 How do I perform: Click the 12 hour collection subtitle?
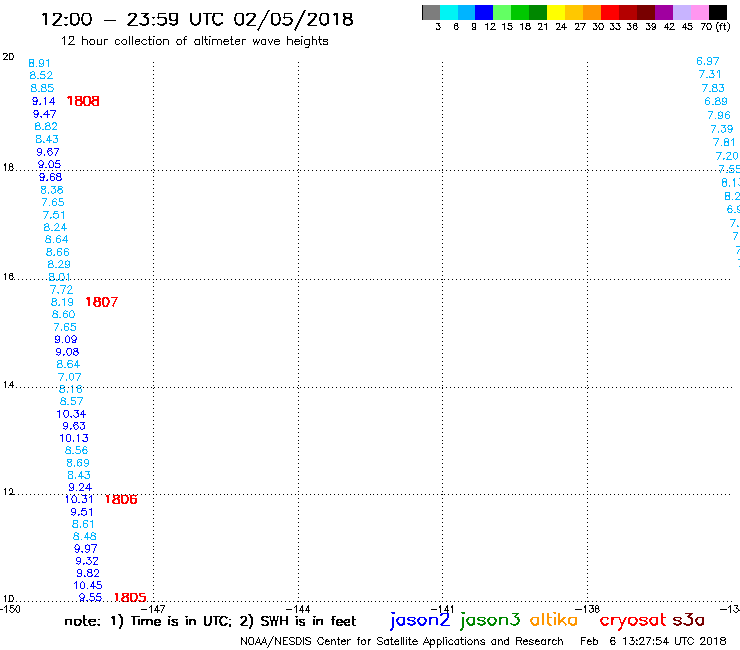(194, 41)
